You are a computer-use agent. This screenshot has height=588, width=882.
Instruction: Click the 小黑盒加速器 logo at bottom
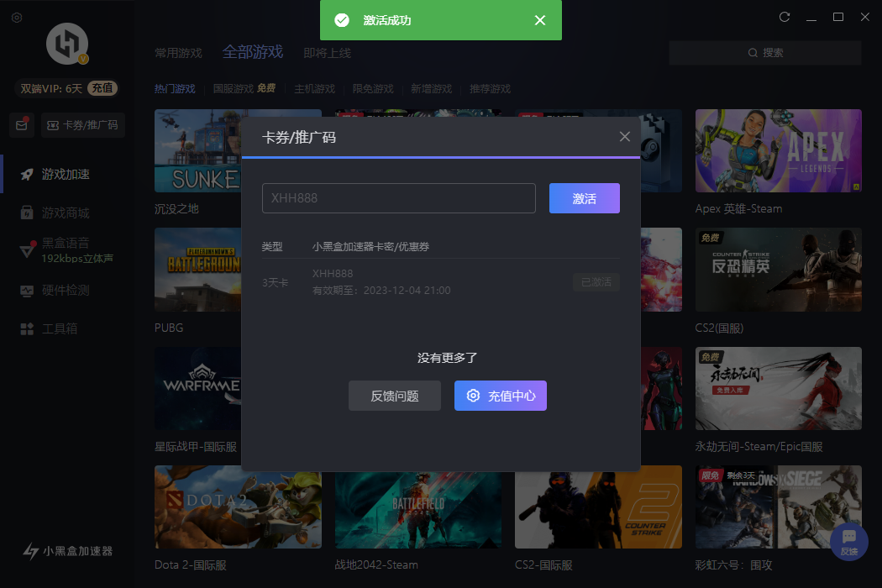(x=67, y=551)
